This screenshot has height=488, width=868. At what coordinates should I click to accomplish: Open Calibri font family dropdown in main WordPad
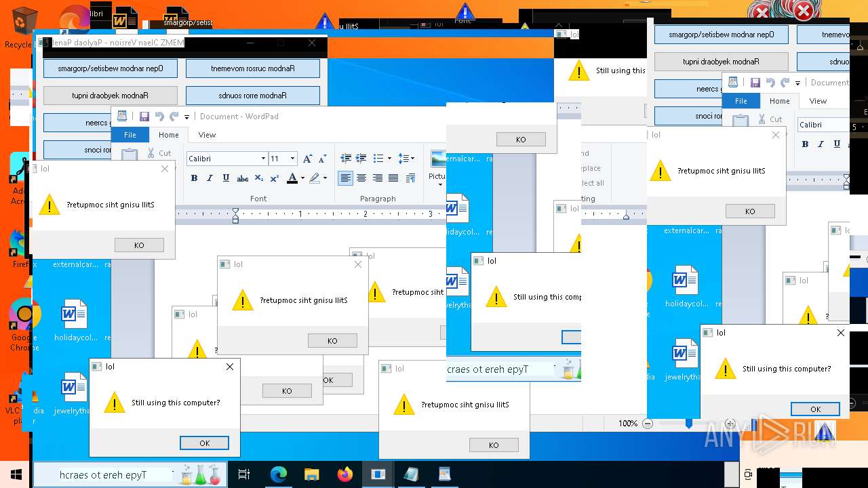pyautogui.click(x=263, y=159)
